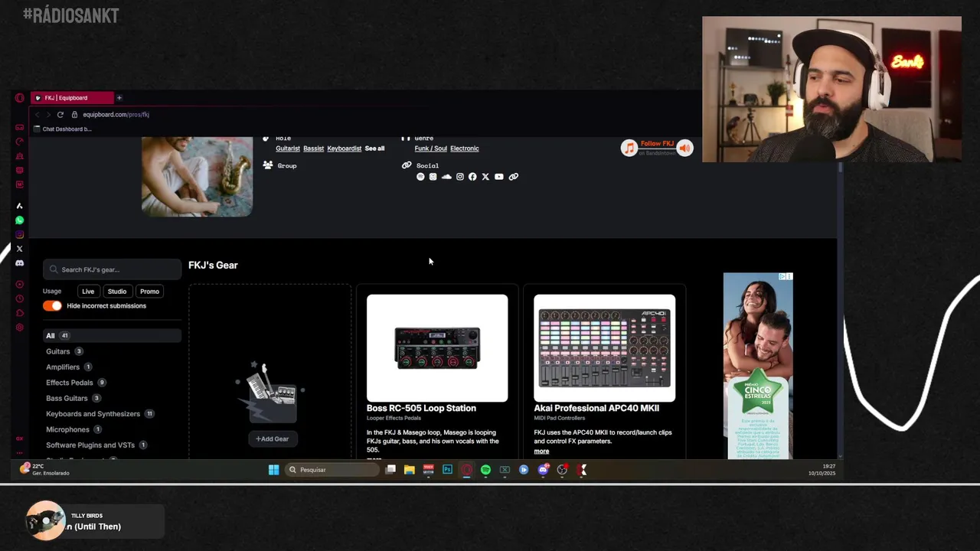980x551 pixels.
Task: Click the Windows taskbar Pesquisar search box
Action: [x=332, y=470]
